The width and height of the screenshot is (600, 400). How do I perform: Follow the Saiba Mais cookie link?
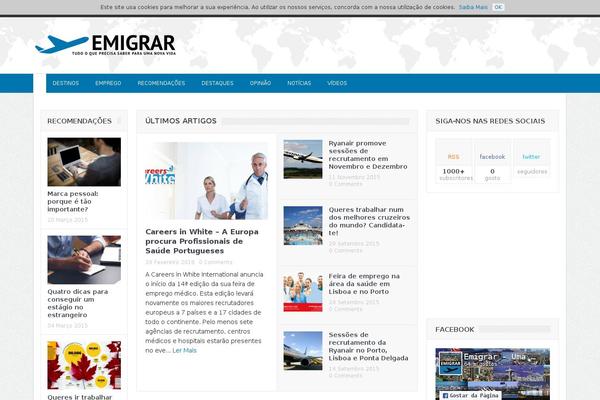click(x=473, y=7)
